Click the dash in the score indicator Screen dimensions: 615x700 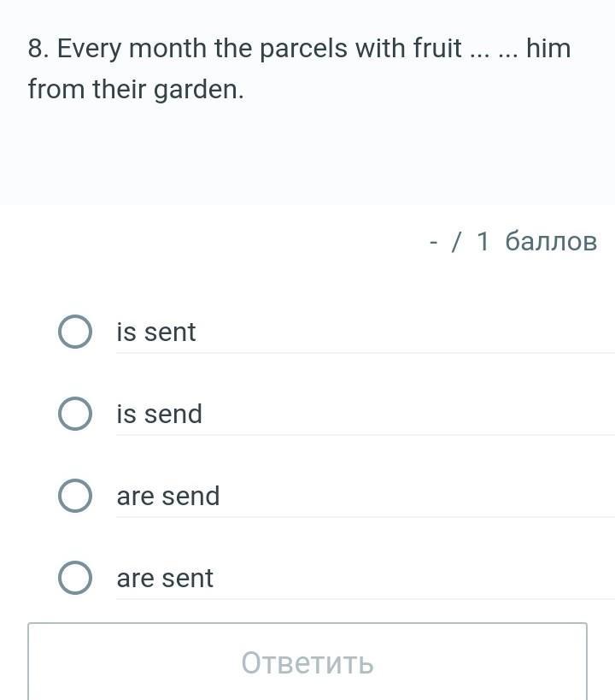(434, 241)
